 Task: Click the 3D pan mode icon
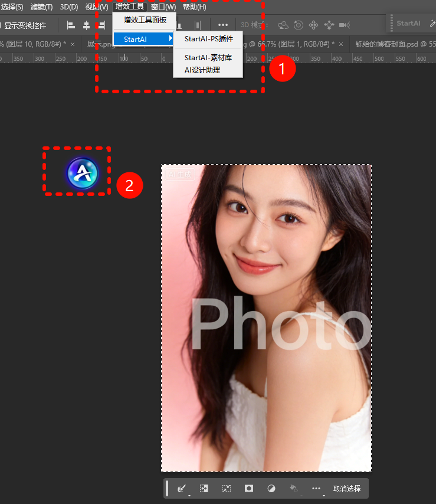[313, 25]
